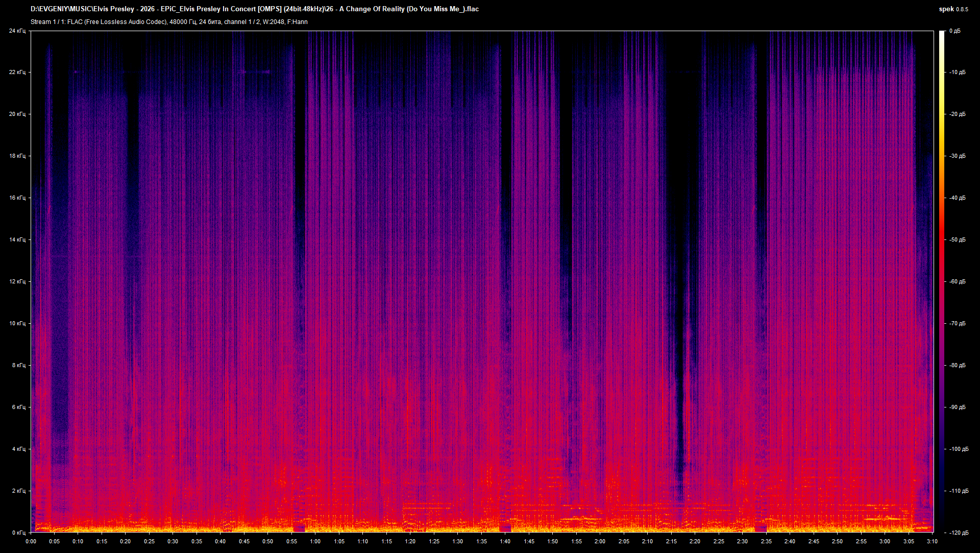The height and width of the screenshot is (553, 980).
Task: Click the -60 дБ level scale label
Action: pyautogui.click(x=958, y=282)
